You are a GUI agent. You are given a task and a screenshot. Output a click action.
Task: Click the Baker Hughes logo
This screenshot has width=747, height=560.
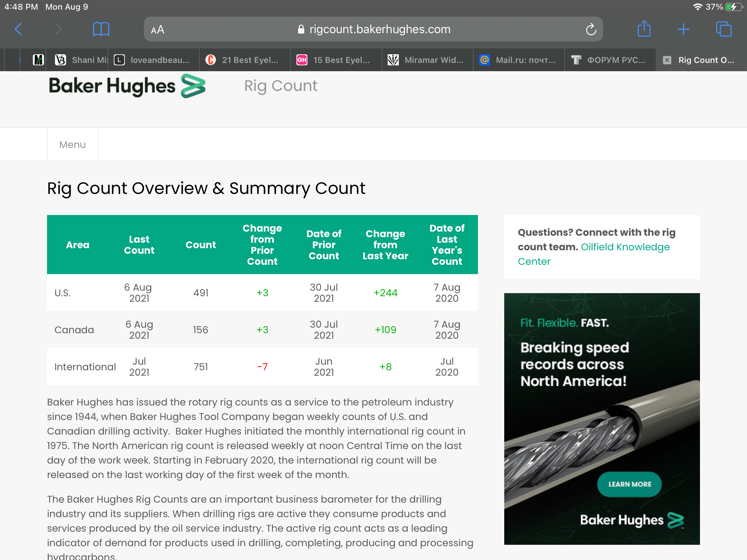click(127, 86)
